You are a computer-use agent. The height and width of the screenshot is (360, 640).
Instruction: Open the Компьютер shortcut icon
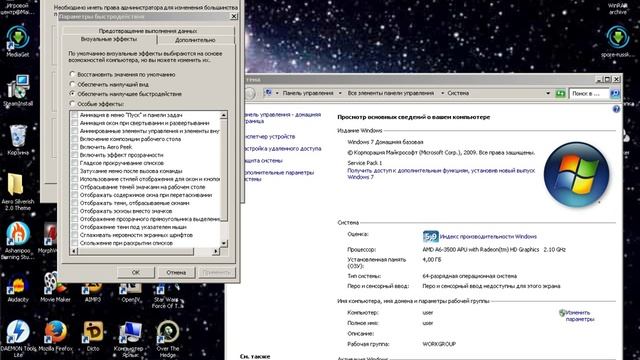point(130,339)
